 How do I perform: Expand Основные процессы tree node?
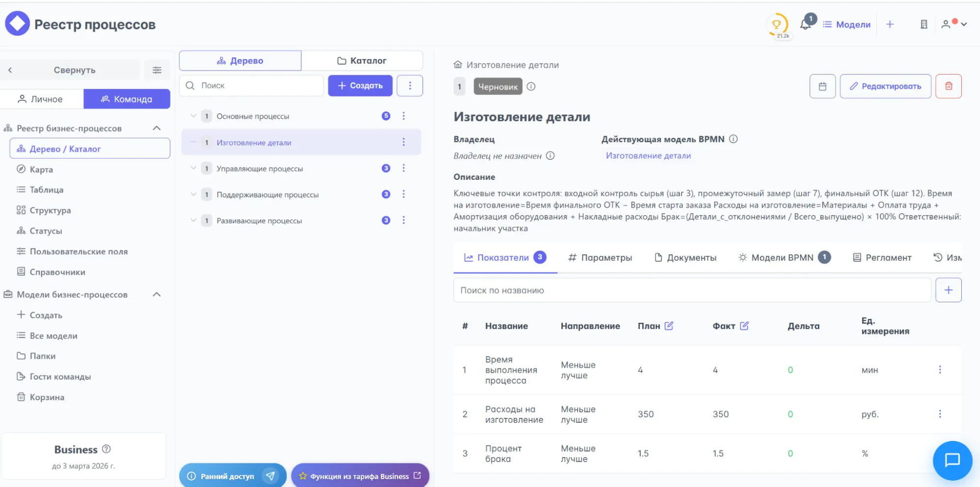(x=193, y=116)
